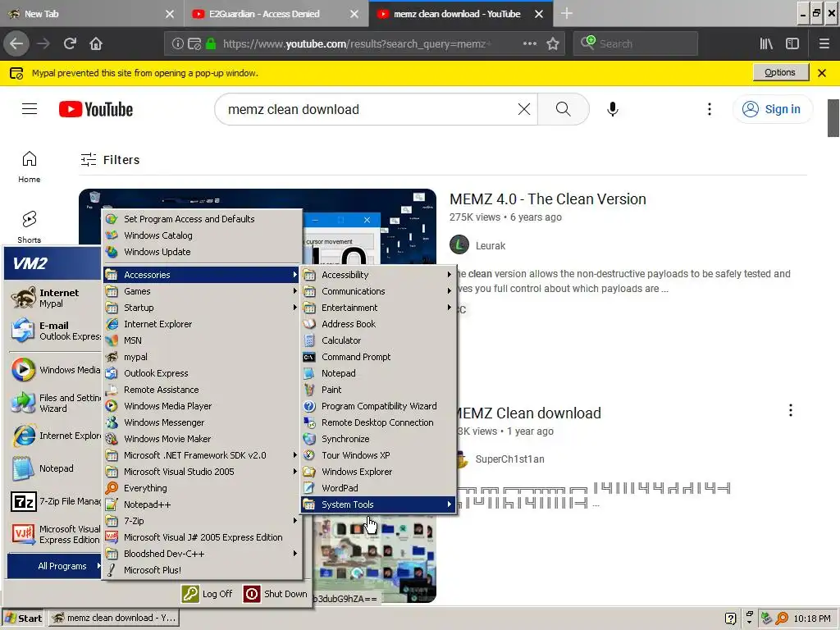Expand Microsoft Visual Studio 2005 submenu
Image resolution: width=840 pixels, height=630 pixels.
(x=202, y=472)
